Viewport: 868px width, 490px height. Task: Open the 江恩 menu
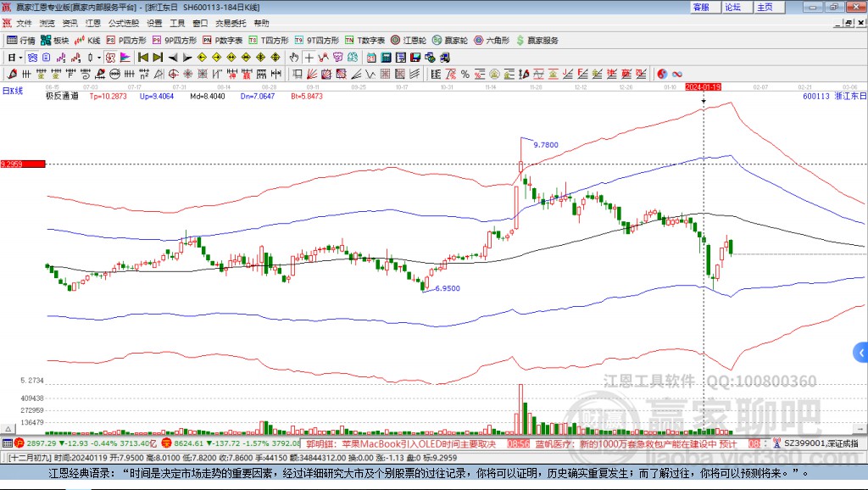pyautogui.click(x=93, y=23)
